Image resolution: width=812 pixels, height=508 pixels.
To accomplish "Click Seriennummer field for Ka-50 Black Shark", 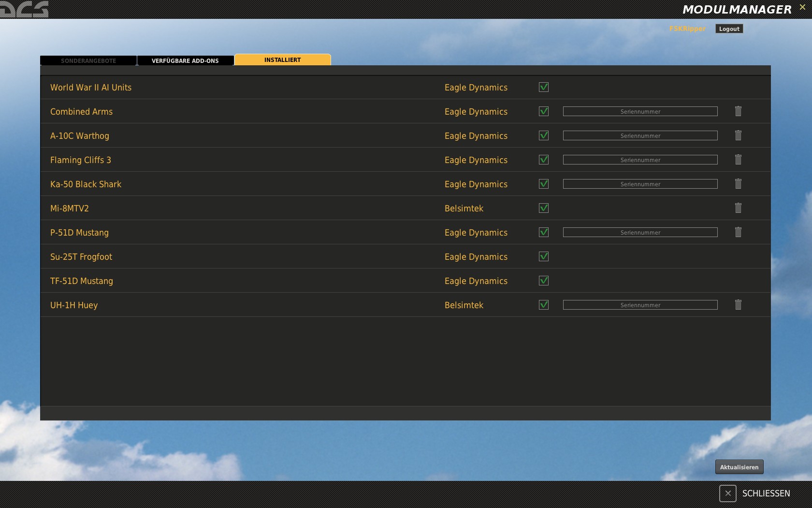I will [640, 184].
